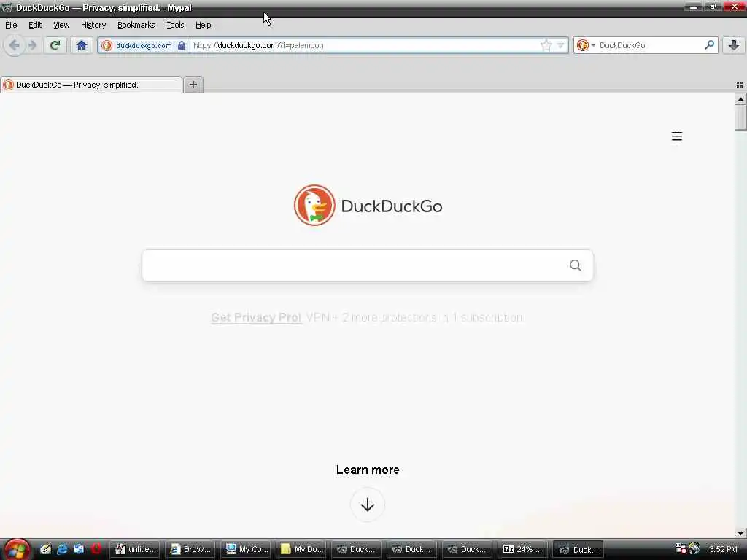The width and height of the screenshot is (747, 560).
Task: Reload the current page
Action: 55,45
